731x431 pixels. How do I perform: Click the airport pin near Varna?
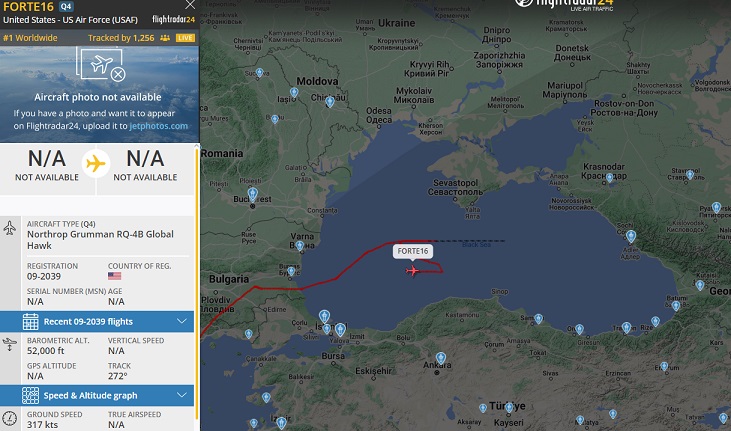tap(300, 245)
